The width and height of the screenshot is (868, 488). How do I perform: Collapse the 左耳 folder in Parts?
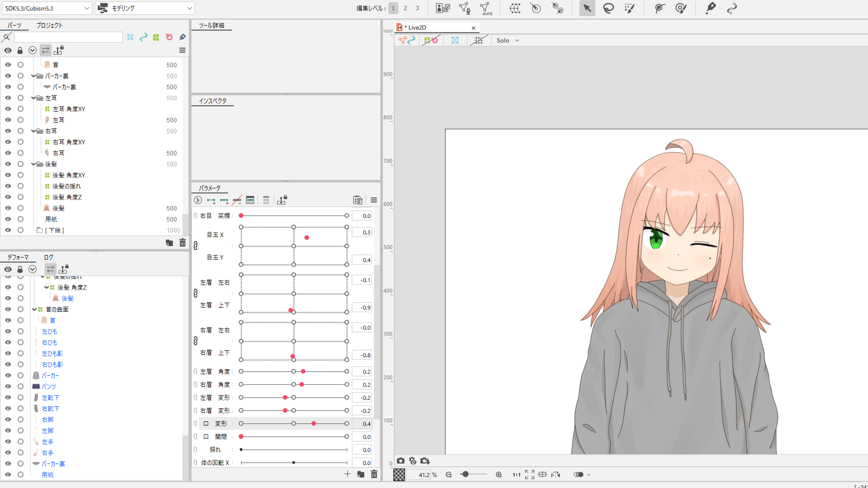point(34,98)
